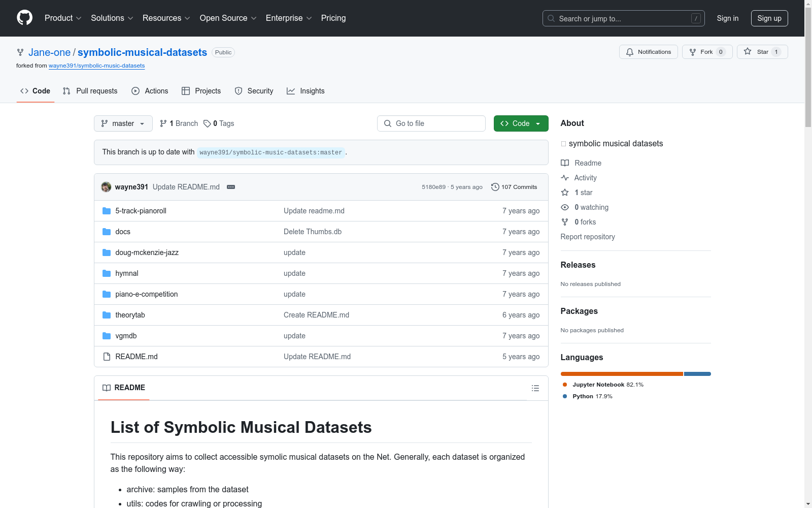Switch to the Pull requests tab
The image size is (812, 508).
[x=90, y=91]
